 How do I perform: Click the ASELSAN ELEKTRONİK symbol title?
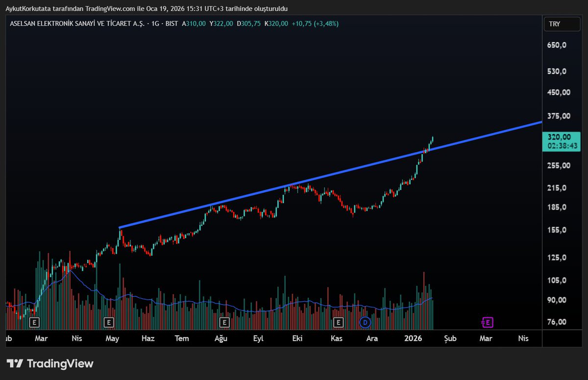click(76, 23)
